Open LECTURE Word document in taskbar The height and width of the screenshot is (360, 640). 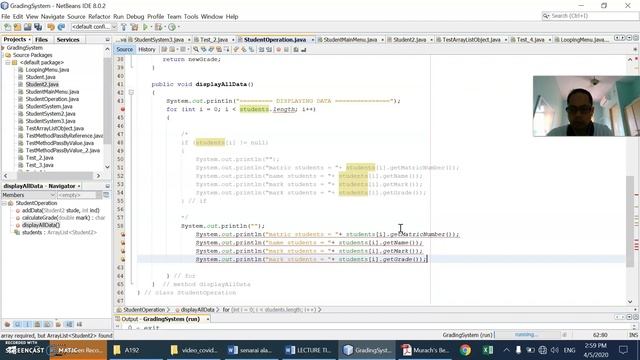click(x=309, y=350)
